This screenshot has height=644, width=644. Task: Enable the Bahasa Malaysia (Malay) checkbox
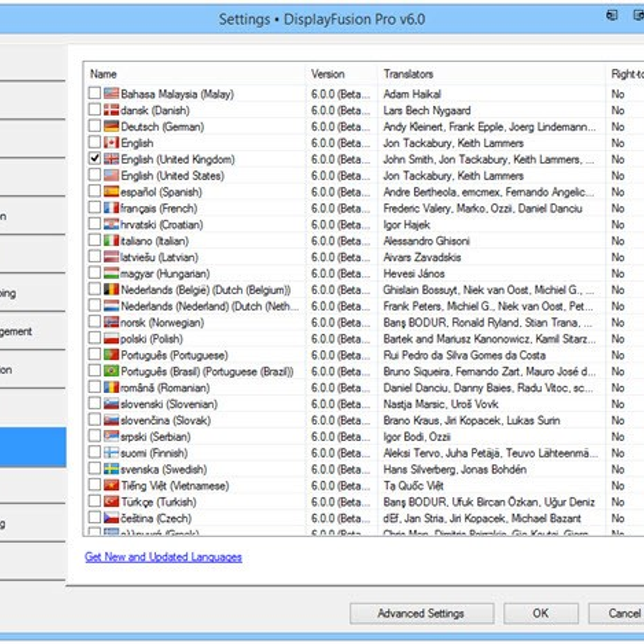tap(95, 93)
